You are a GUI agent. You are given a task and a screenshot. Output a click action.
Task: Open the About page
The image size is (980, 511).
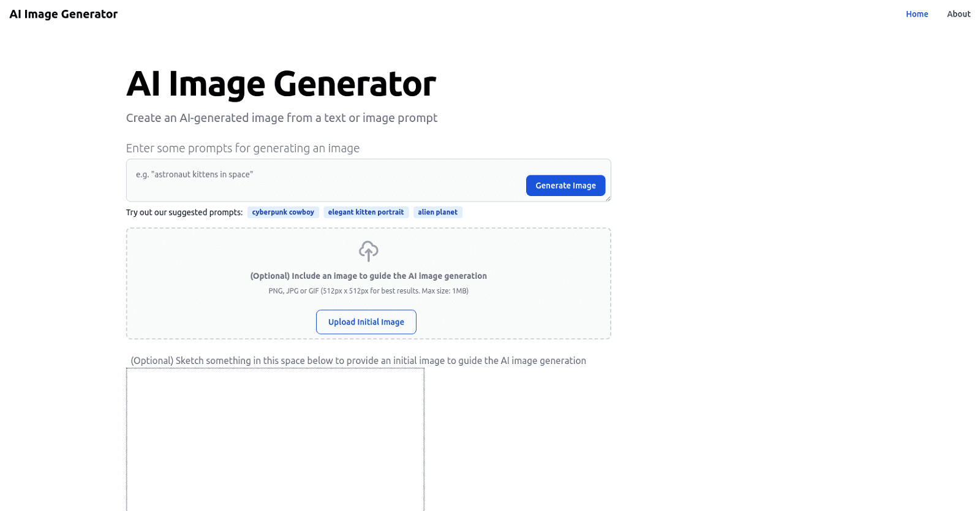click(x=959, y=13)
